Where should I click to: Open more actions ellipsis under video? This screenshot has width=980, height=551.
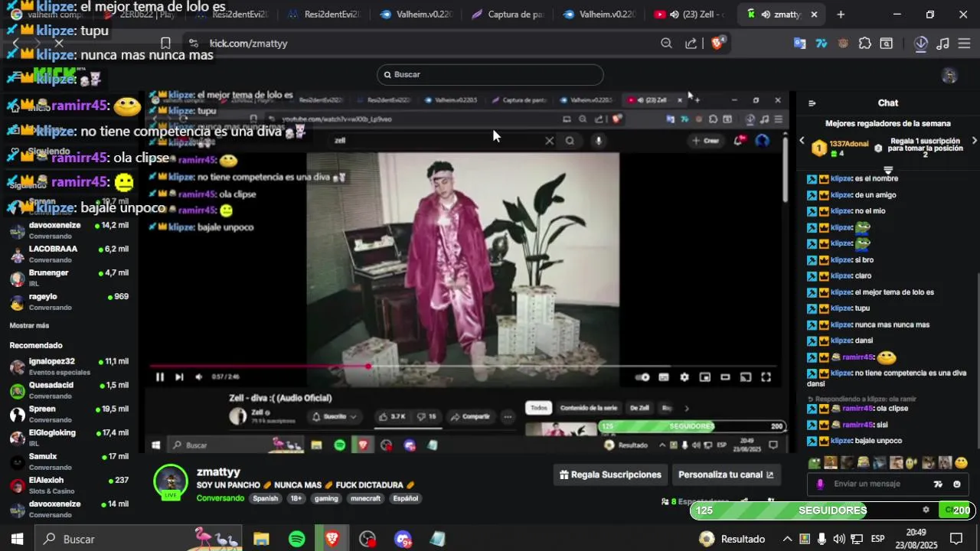click(x=508, y=417)
